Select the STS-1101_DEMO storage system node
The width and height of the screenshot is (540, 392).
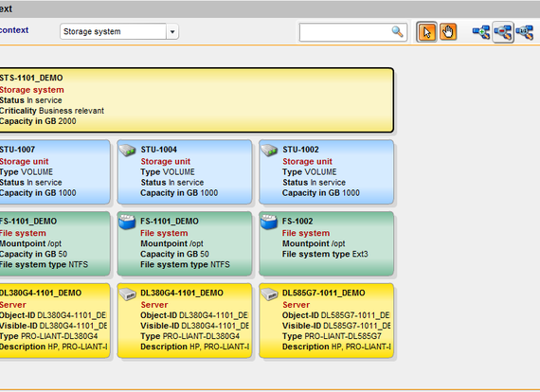click(x=196, y=100)
